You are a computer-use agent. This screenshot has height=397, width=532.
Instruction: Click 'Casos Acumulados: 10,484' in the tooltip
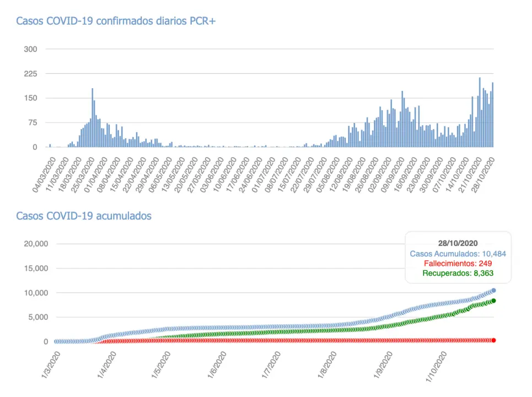pos(458,254)
